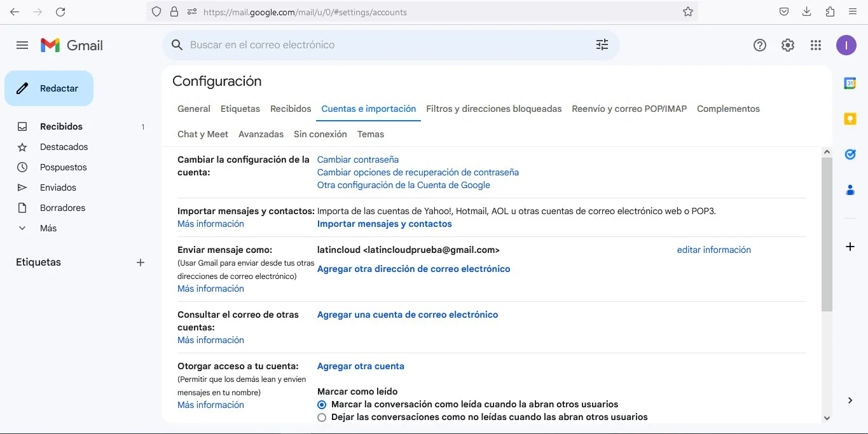Open Contacts in the side panel

click(x=850, y=190)
